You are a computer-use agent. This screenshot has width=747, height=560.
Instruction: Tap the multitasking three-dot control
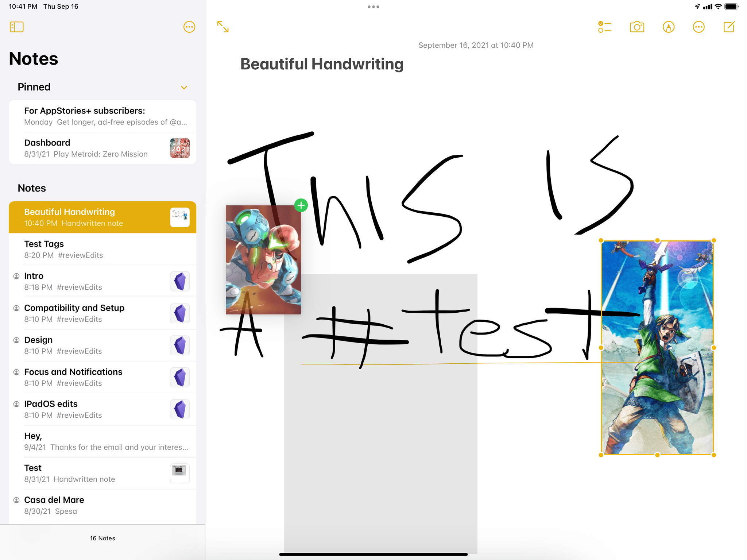(373, 7)
